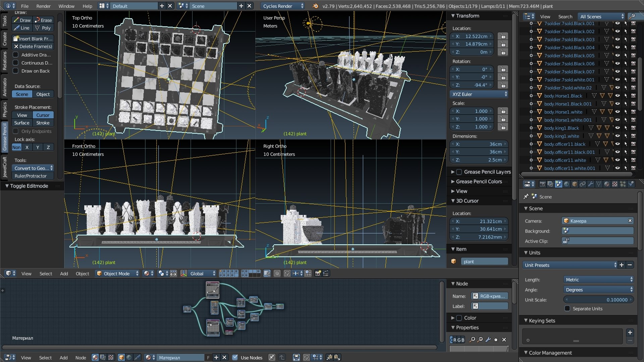Set stroke placement to Surface
Screen dimensions: 644x362
click(x=22, y=123)
